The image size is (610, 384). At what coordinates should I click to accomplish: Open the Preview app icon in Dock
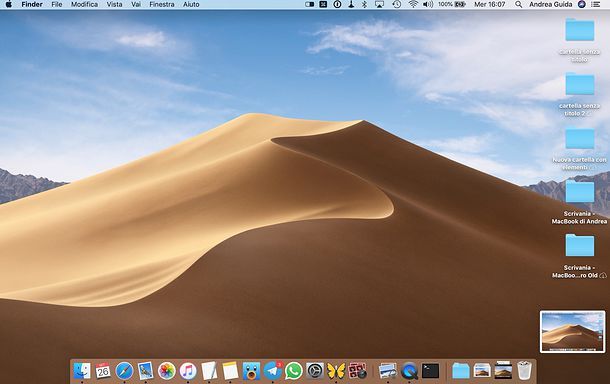click(388, 371)
